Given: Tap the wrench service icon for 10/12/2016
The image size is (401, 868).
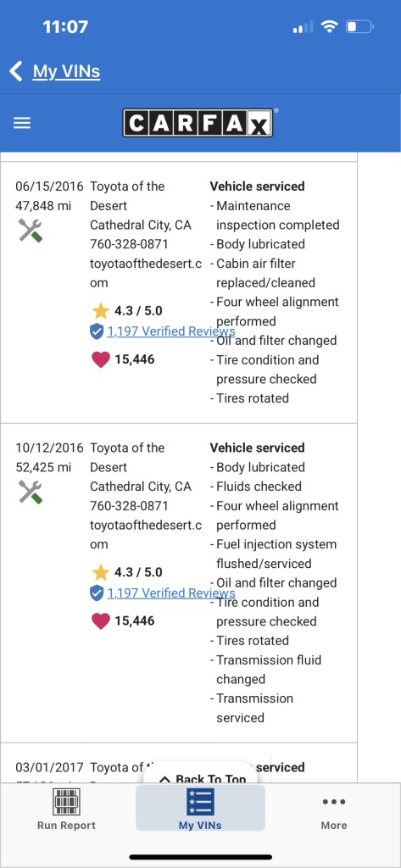Looking at the screenshot, I should tap(31, 491).
